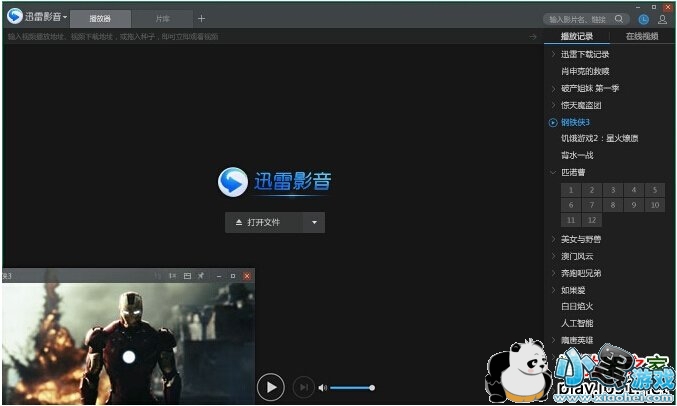Open 饥饿游戏2：星火燎原 from history
This screenshot has width=677, height=406.
[x=599, y=139]
